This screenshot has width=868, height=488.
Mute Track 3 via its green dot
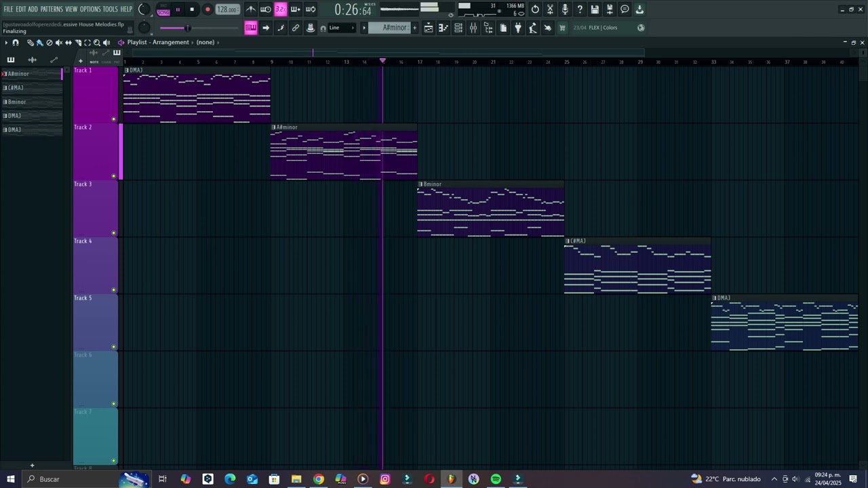click(113, 233)
